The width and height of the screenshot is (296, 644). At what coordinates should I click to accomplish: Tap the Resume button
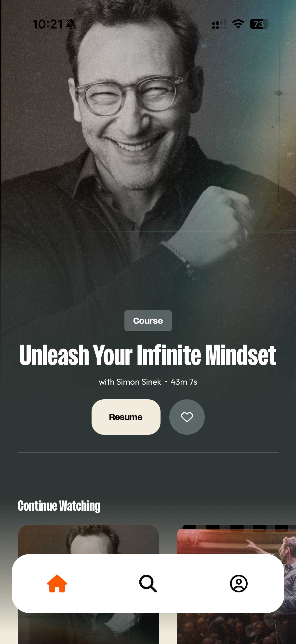tap(126, 417)
